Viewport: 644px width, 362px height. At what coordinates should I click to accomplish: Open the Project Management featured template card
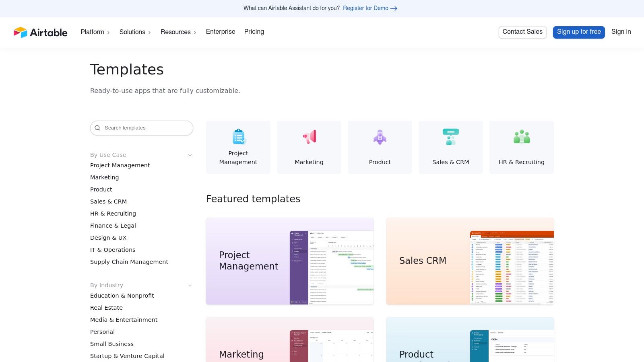(x=290, y=261)
